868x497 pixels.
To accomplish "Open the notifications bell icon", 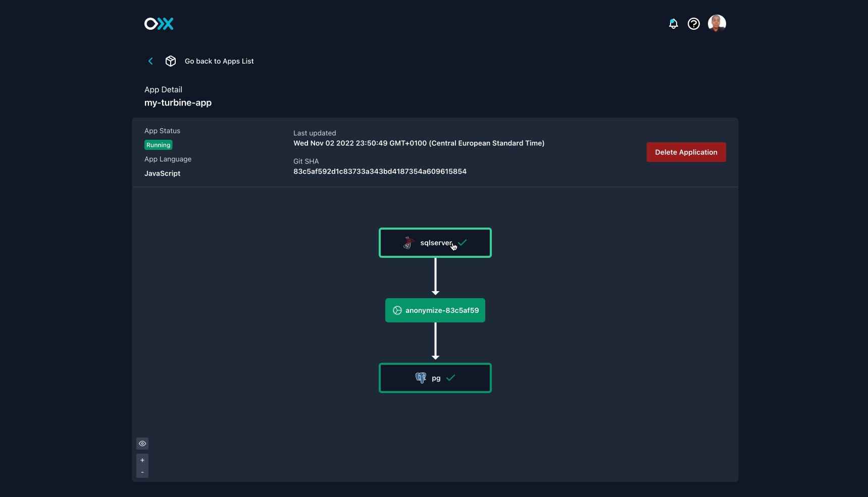I will 673,23.
